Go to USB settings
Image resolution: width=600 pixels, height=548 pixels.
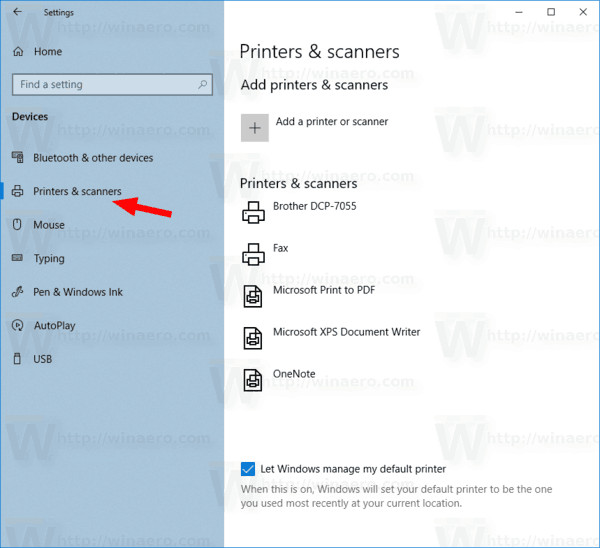tap(42, 359)
